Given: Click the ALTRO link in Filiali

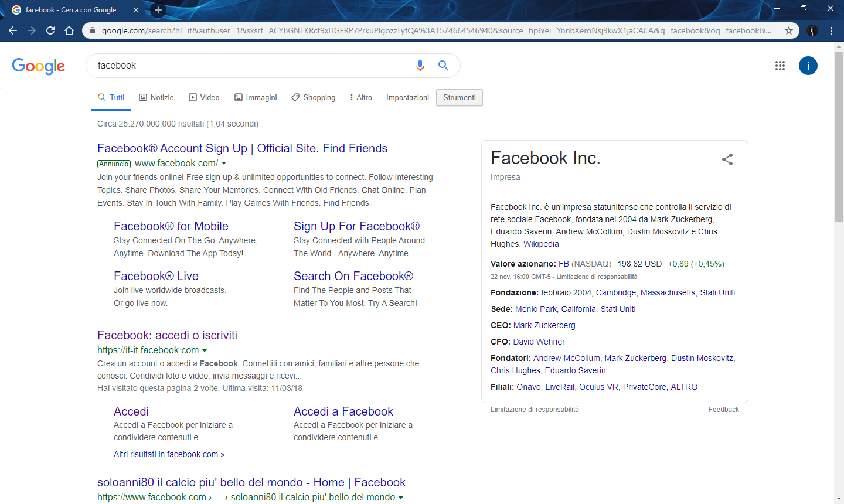Looking at the screenshot, I should 684,387.
